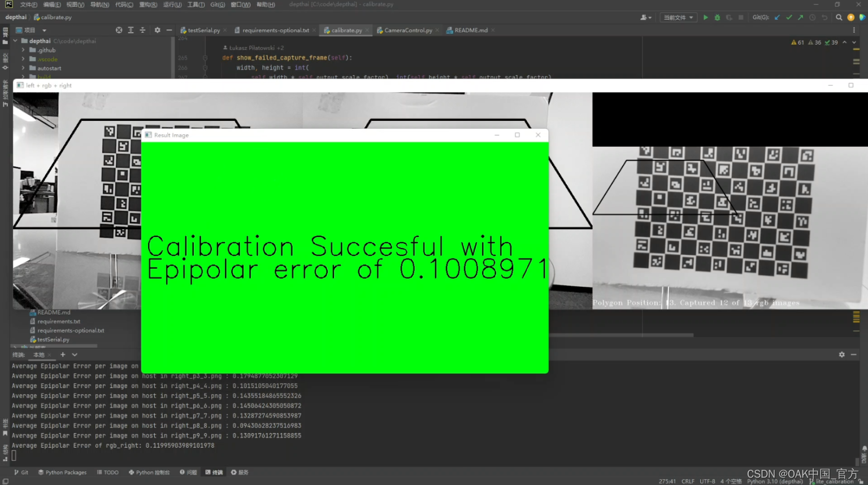Screen dimensions: 868x485
Task: Open Search Everywhere magnifier icon
Action: click(x=839, y=18)
